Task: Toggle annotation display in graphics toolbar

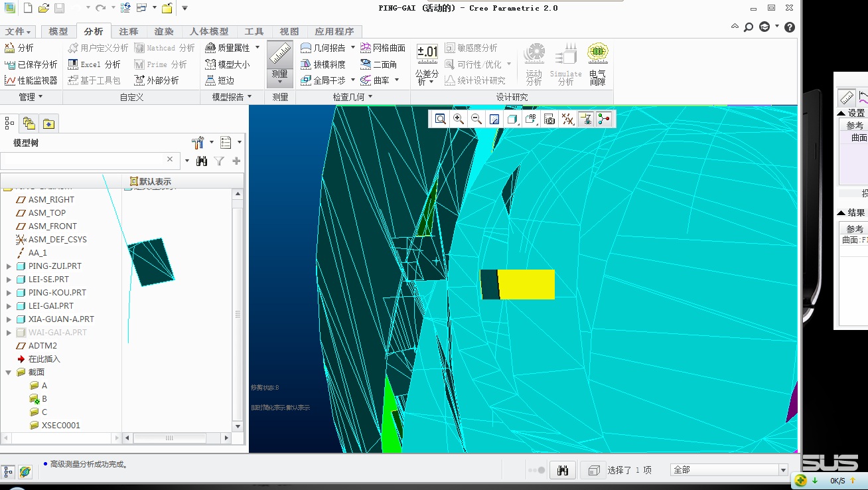Action: tap(585, 119)
